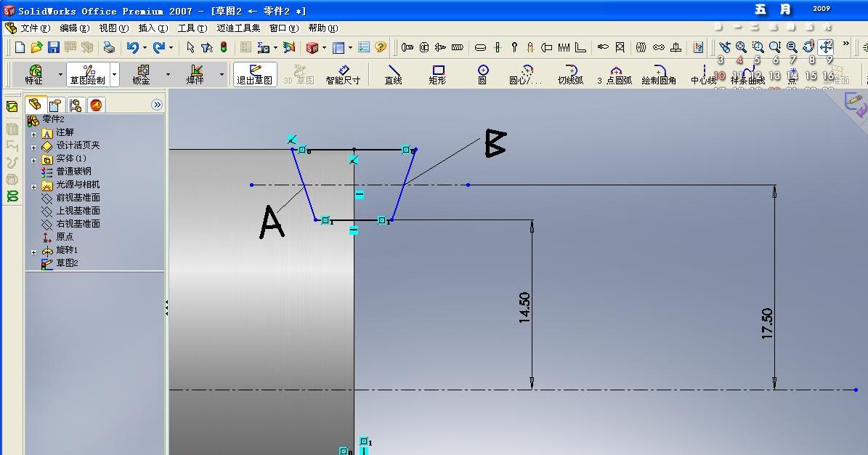868x455 pixels.
Task: Open dropdown arrow next to 钣金
Action: [168, 74]
